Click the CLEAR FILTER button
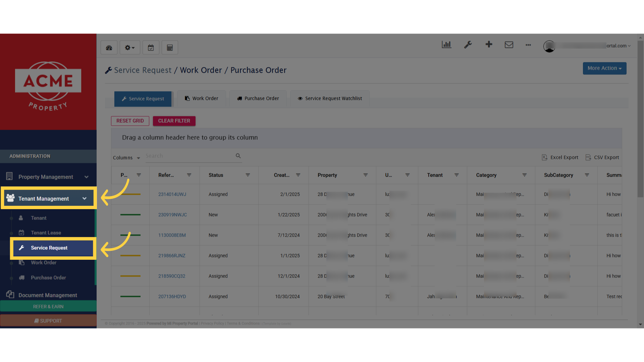 click(174, 121)
